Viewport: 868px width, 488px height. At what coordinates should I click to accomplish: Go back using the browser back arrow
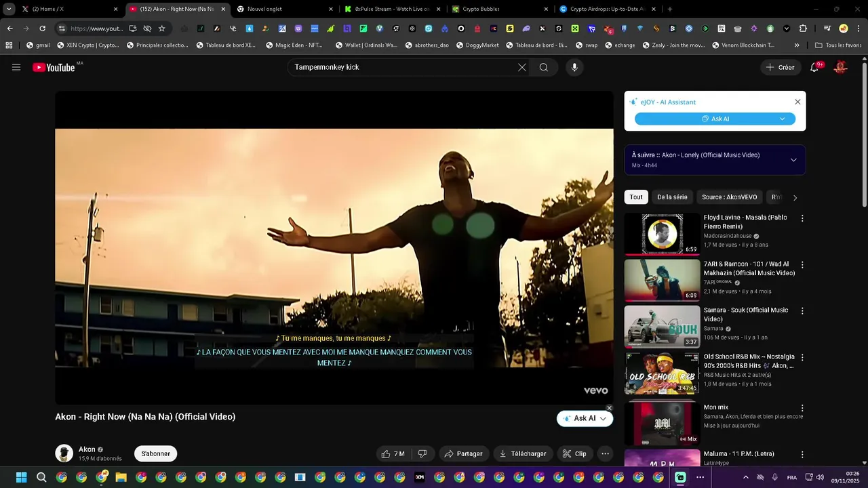[9, 28]
